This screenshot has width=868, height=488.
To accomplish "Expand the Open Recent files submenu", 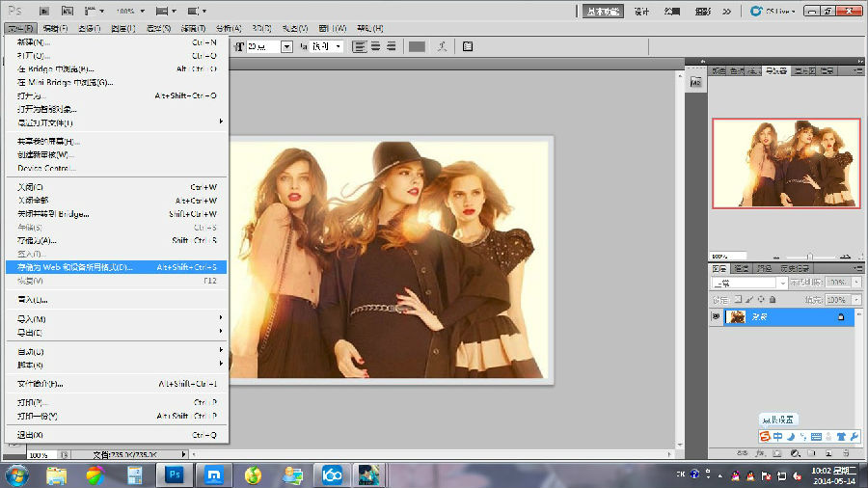I will point(117,122).
